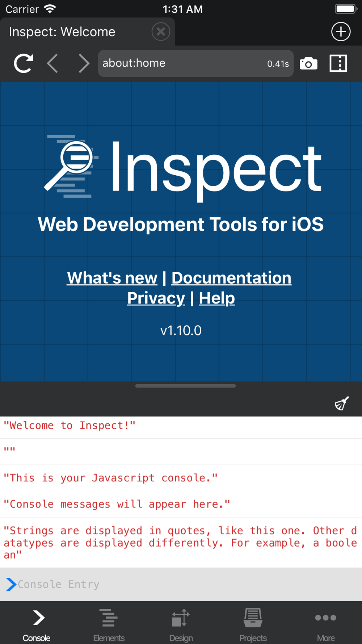The width and height of the screenshot is (362, 644).
Task: Go back to previous page
Action: coord(53,63)
